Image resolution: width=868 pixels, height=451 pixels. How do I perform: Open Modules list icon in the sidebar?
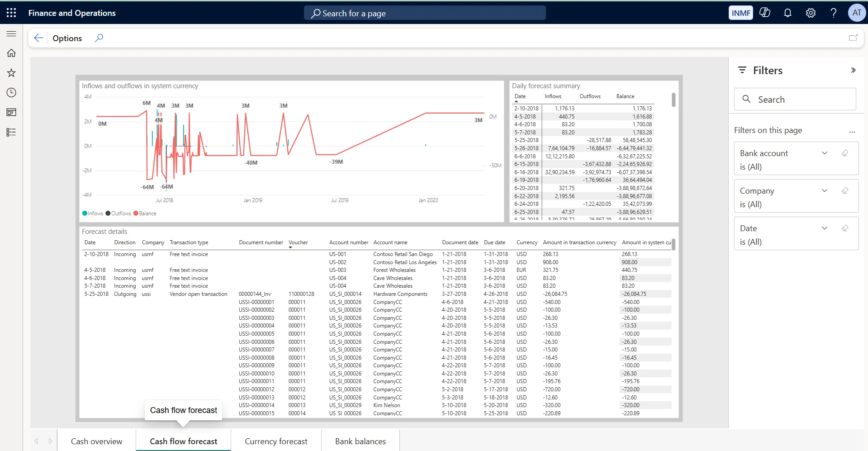(11, 132)
